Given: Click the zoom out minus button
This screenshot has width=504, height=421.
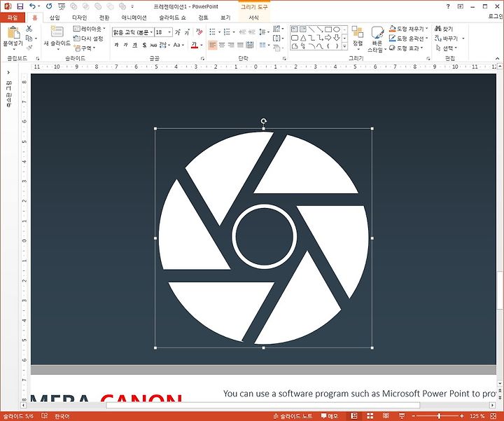Looking at the screenshot, I should pyautogui.click(x=414, y=416).
